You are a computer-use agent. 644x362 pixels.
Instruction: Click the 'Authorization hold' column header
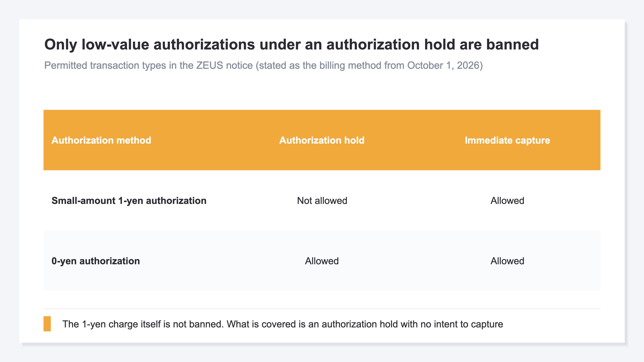[322, 140]
